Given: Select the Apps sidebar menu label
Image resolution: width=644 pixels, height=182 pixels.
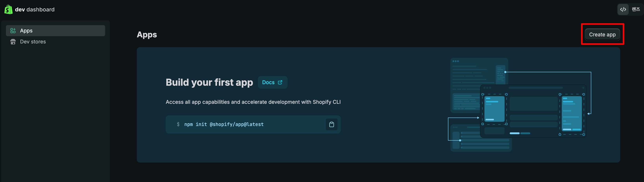Looking at the screenshot, I should point(26,31).
